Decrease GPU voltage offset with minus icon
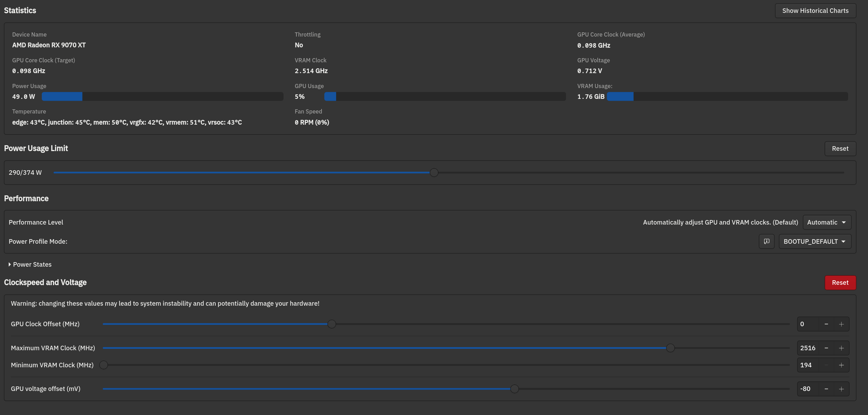The image size is (868, 415). click(826, 389)
